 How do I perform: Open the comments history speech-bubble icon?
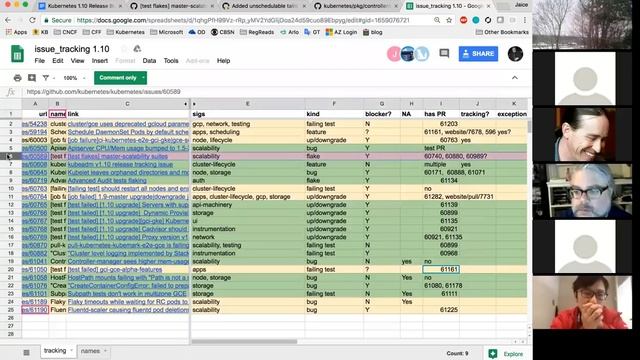click(x=444, y=53)
